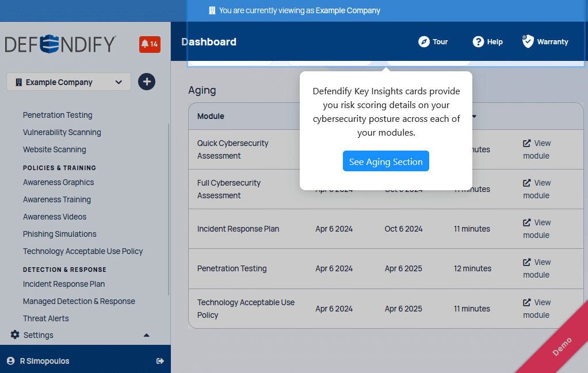Go to Awareness Graphics
The image size is (588, 373).
(59, 182)
